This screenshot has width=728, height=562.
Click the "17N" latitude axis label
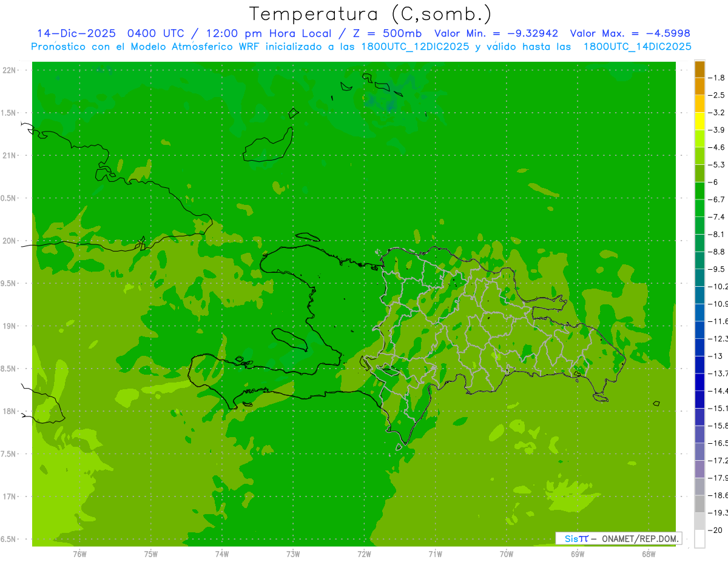pos(9,497)
